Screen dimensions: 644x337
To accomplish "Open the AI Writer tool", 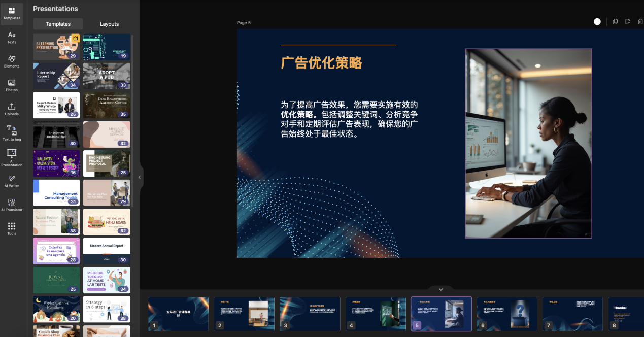I will 12,182.
